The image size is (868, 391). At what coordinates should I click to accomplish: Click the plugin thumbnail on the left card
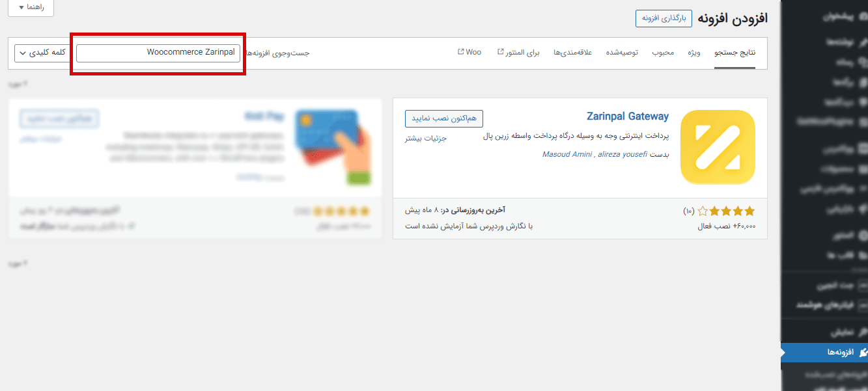tap(333, 146)
